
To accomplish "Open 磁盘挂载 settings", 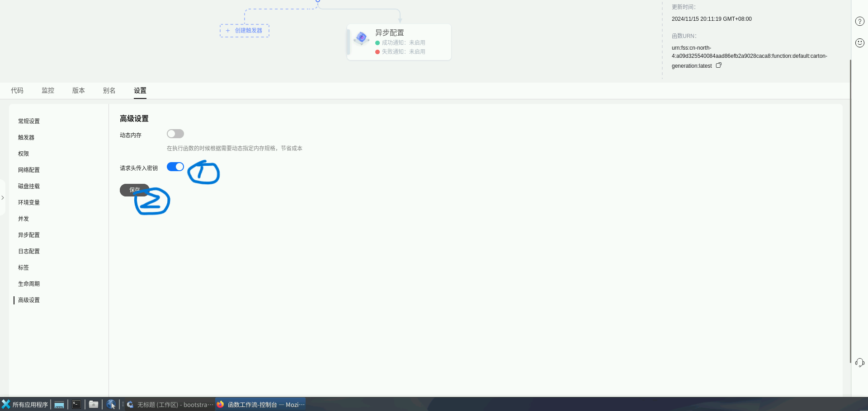I will click(29, 186).
